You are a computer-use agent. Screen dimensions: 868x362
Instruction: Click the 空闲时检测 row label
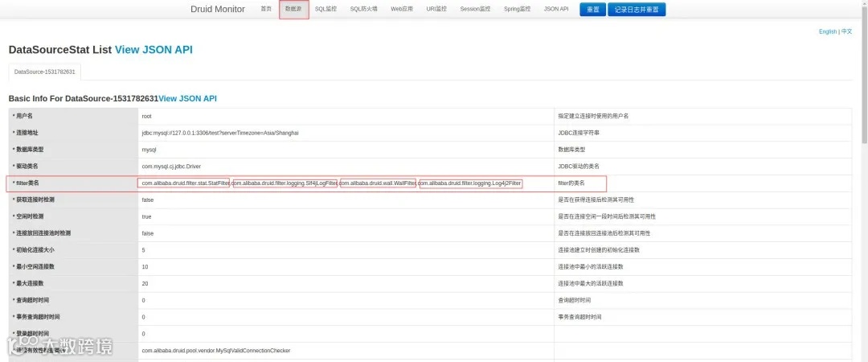[x=28, y=216]
